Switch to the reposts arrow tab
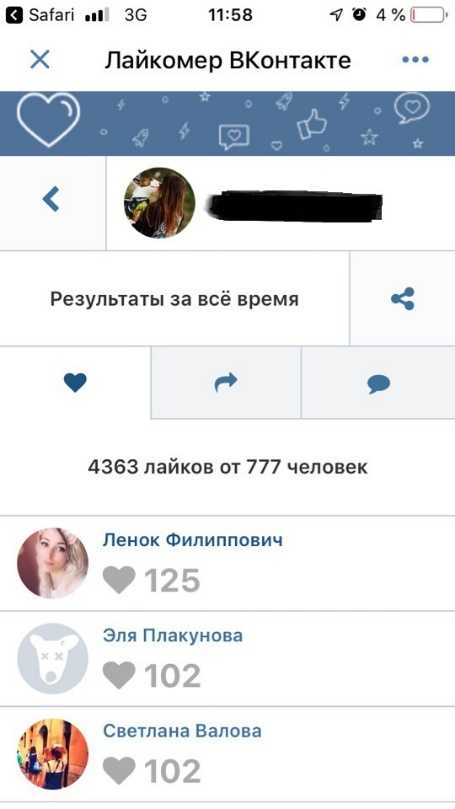 point(226,382)
